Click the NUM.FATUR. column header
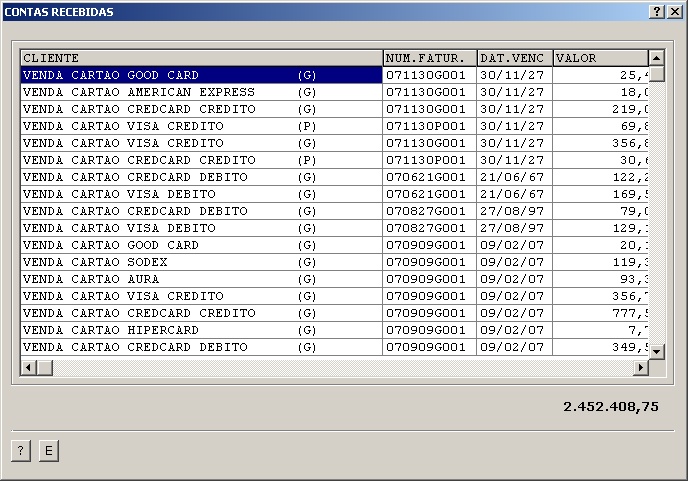The height and width of the screenshot is (481, 688). tap(430, 58)
